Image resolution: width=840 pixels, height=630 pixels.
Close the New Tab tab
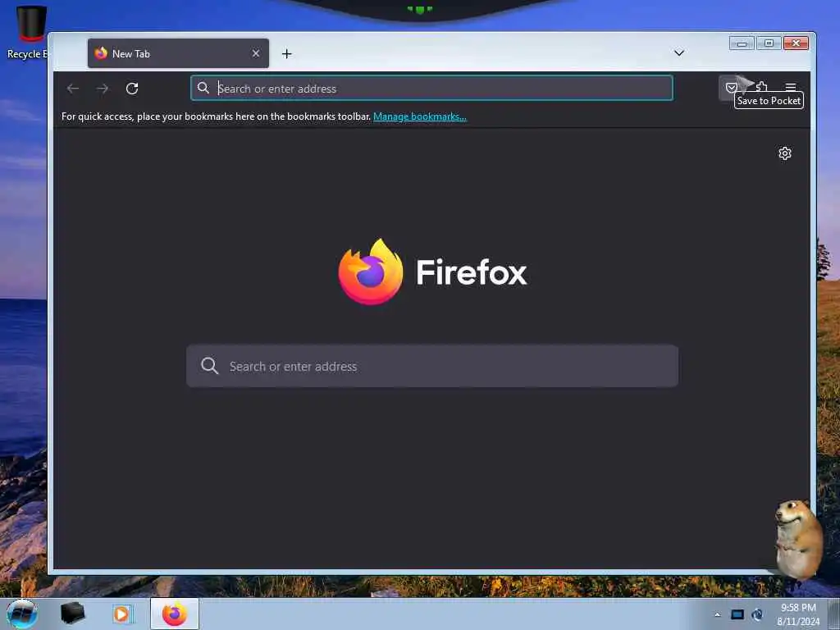[256, 53]
